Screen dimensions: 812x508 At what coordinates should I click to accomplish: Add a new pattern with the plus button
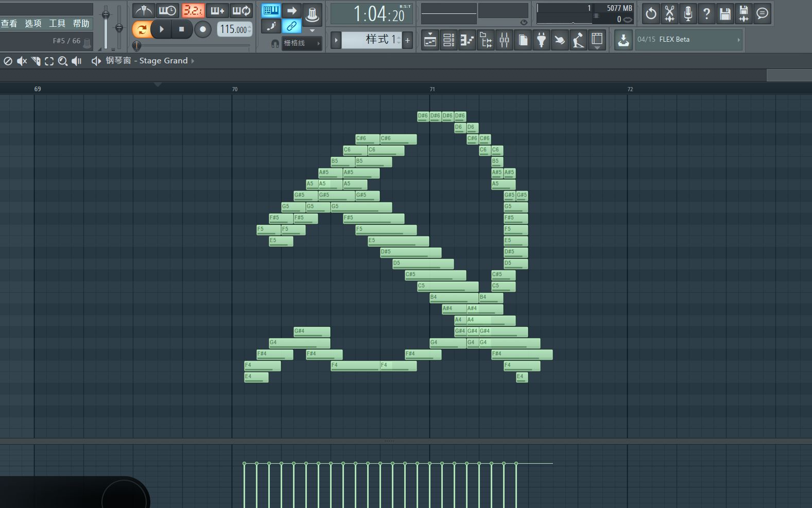tap(407, 40)
